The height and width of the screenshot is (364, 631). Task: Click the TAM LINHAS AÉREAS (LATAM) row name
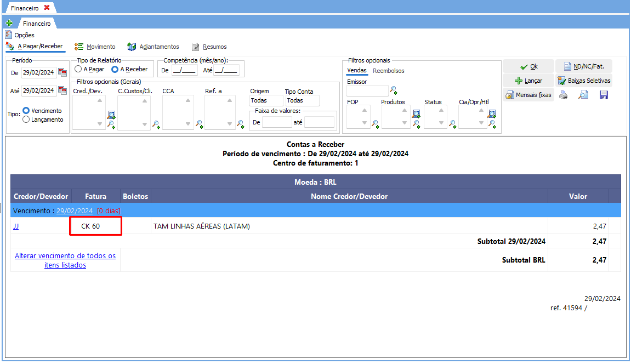pyautogui.click(x=202, y=226)
